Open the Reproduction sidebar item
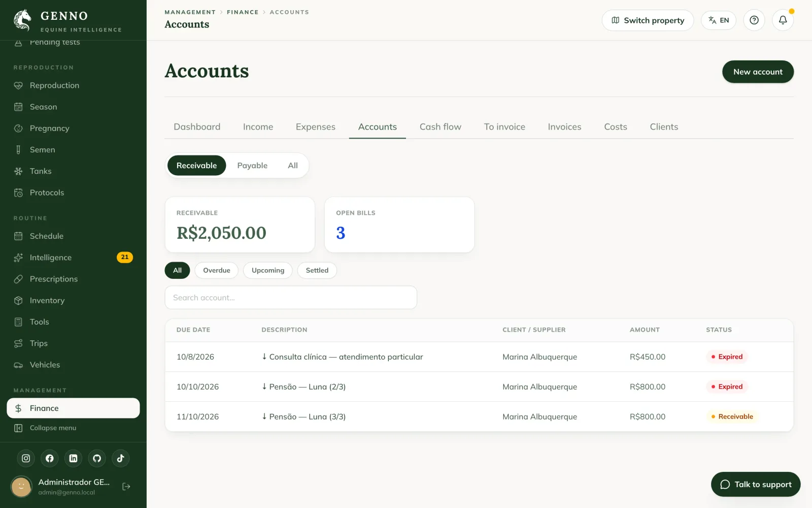This screenshot has width=812, height=508. [x=73, y=85]
